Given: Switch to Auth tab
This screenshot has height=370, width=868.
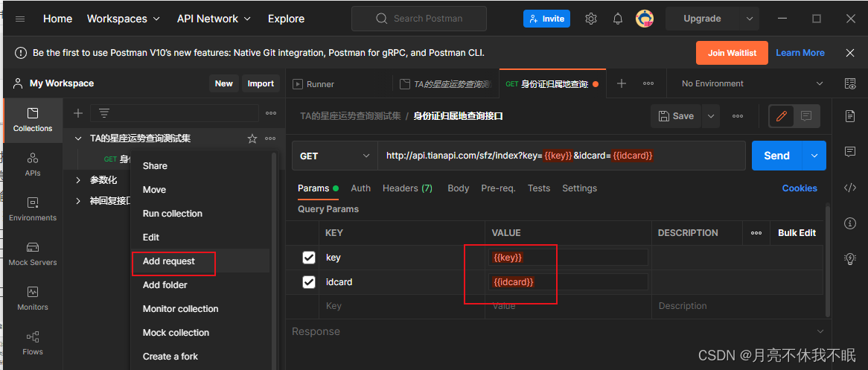Looking at the screenshot, I should 361,188.
